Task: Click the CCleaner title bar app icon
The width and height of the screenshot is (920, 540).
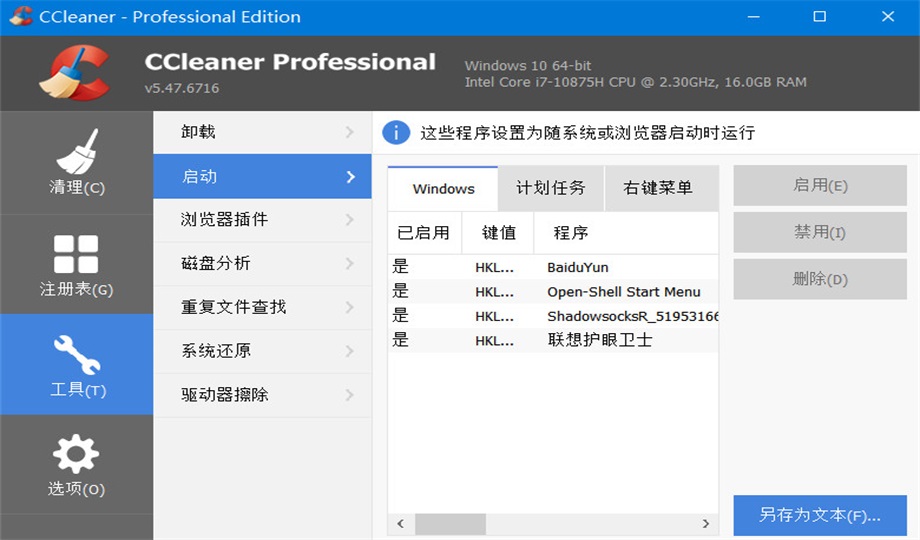Action: click(x=21, y=16)
